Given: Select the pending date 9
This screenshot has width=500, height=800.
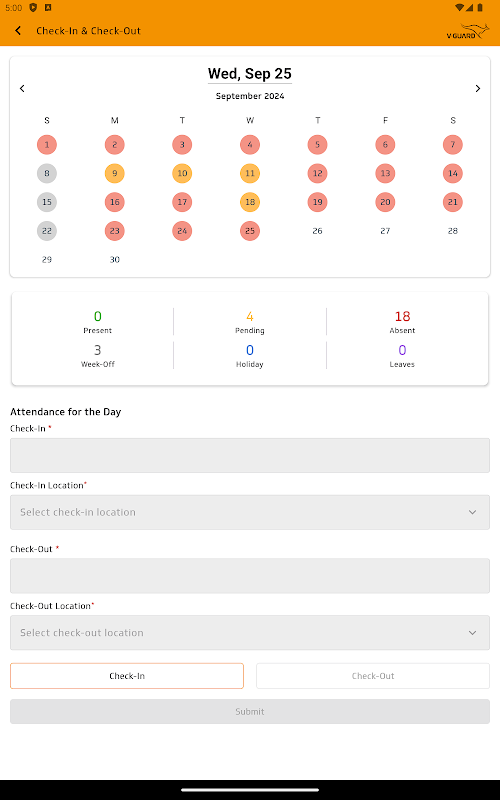Looking at the screenshot, I should coord(115,173).
